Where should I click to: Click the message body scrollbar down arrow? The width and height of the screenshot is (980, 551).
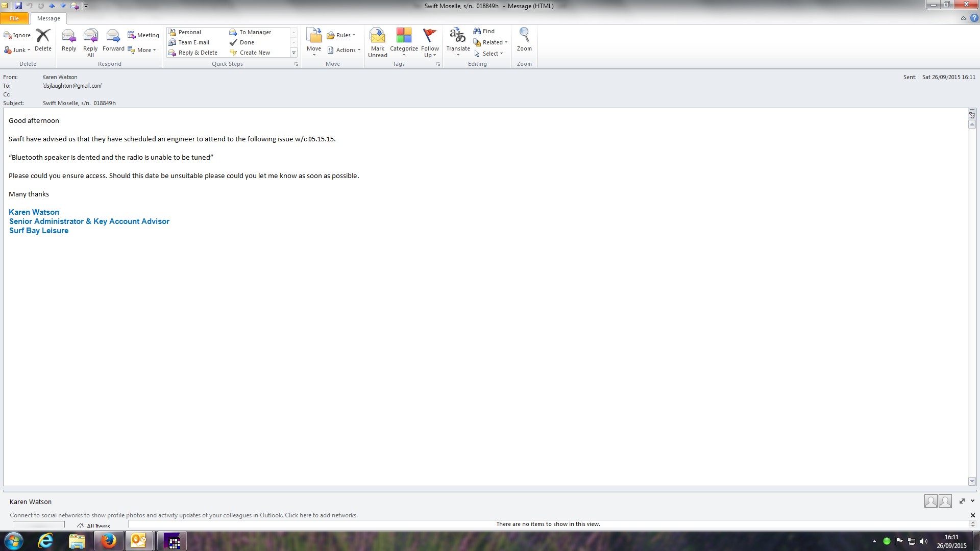[972, 481]
